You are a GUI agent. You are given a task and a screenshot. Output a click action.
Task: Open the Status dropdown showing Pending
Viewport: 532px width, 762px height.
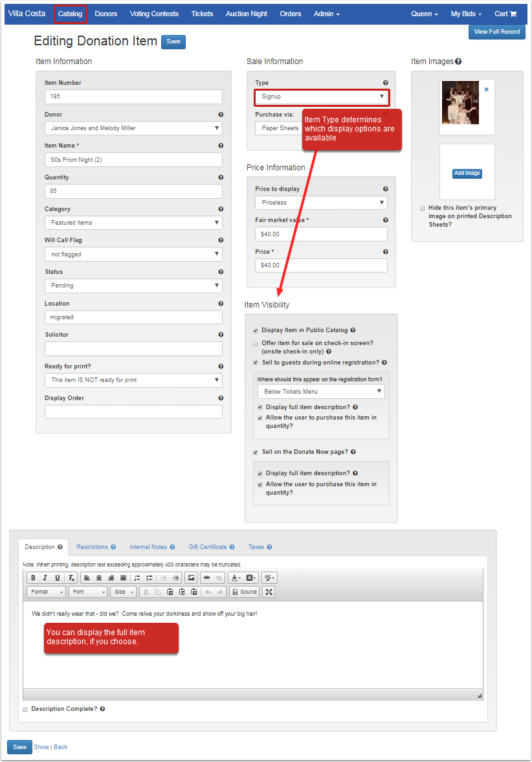(x=133, y=286)
